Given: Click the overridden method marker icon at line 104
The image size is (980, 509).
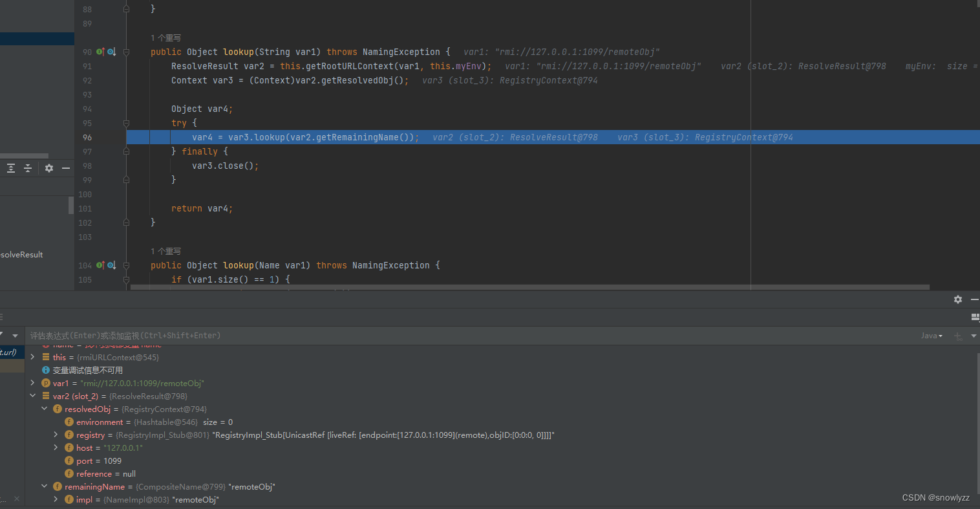Looking at the screenshot, I should click(112, 265).
